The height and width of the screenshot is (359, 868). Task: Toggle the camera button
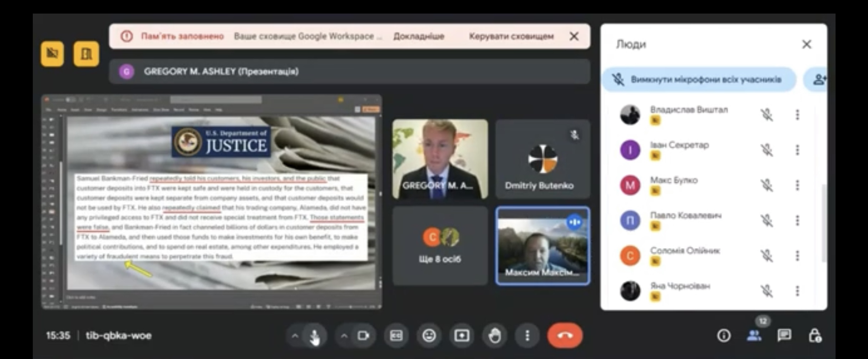point(363,335)
